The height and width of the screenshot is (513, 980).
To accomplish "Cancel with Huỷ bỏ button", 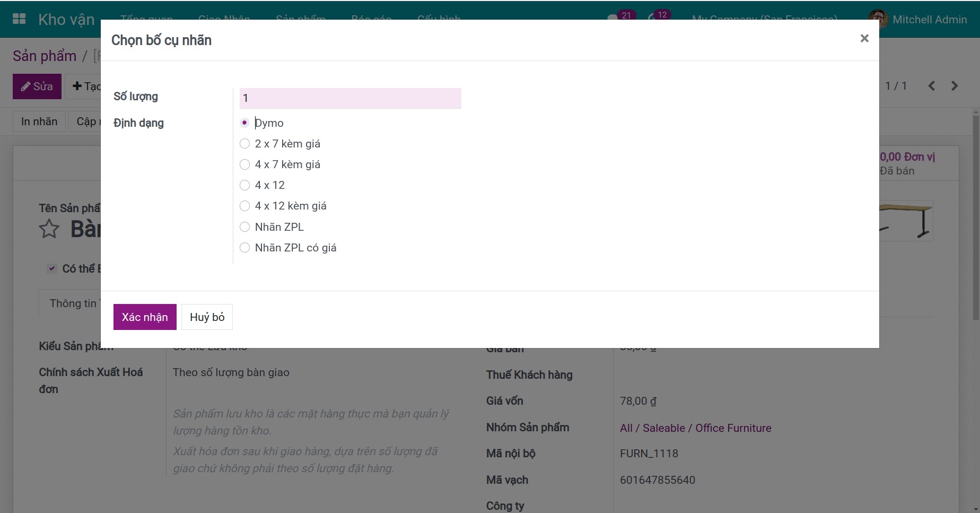I will tap(207, 317).
